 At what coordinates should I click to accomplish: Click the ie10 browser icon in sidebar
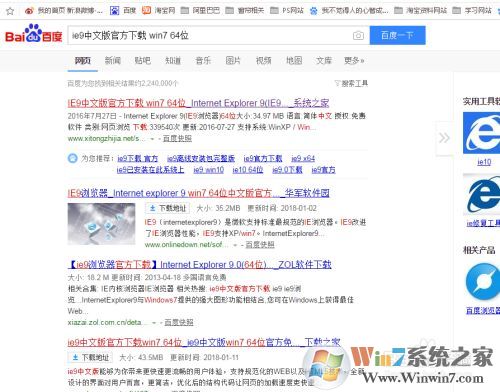point(482,133)
